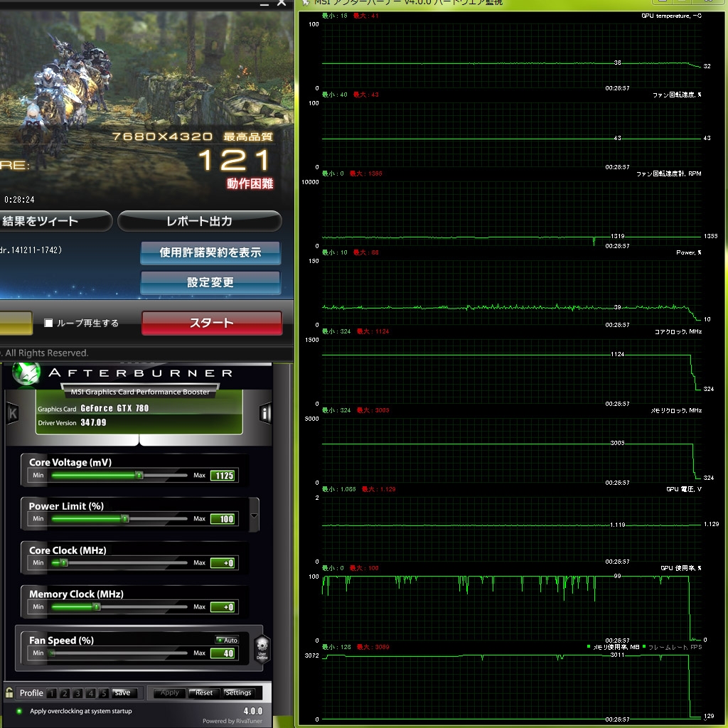Click the Core Clock +0 value field
This screenshot has width=728, height=728.
[x=224, y=563]
